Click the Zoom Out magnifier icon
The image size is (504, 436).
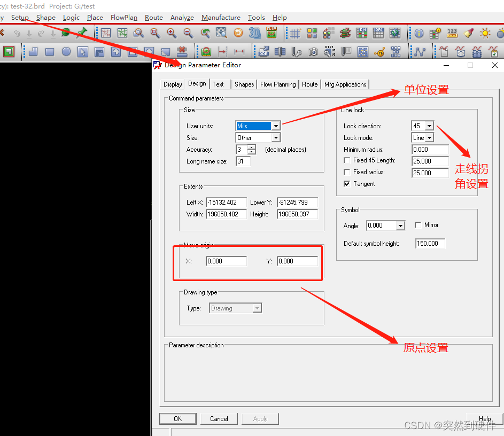pos(188,33)
